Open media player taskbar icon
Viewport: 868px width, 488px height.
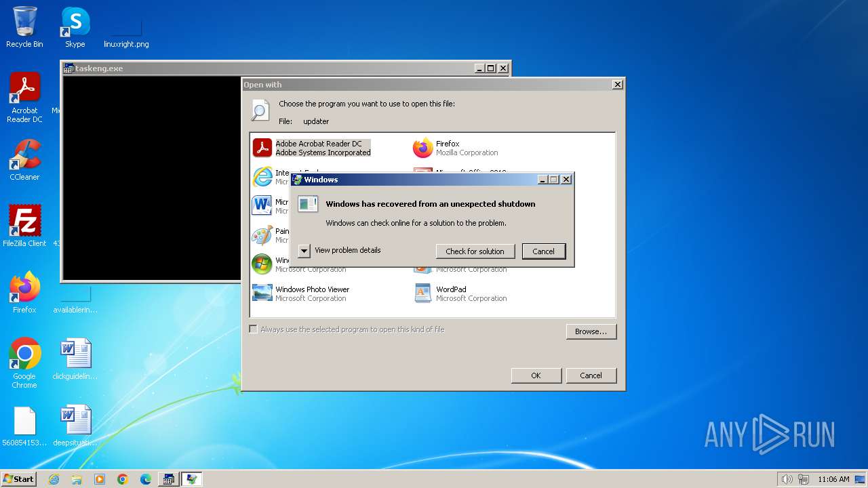100,479
